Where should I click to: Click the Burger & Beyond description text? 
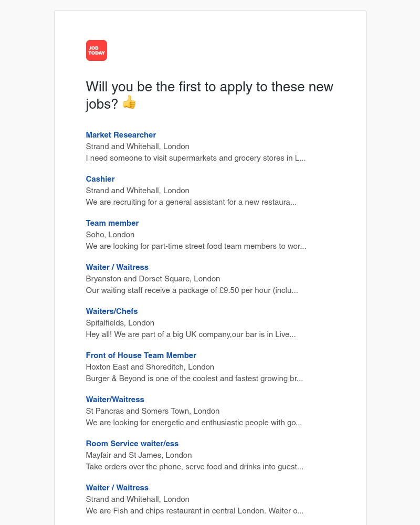click(194, 379)
